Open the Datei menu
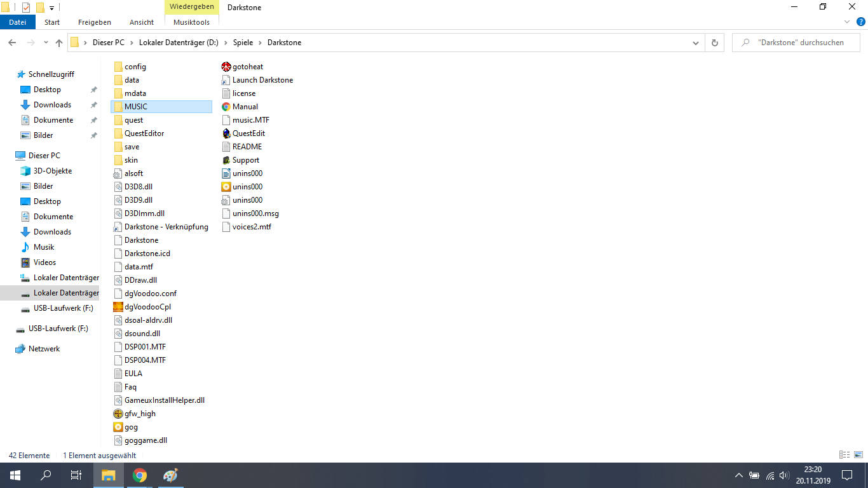Viewport: 868px width, 488px height. 18,22
